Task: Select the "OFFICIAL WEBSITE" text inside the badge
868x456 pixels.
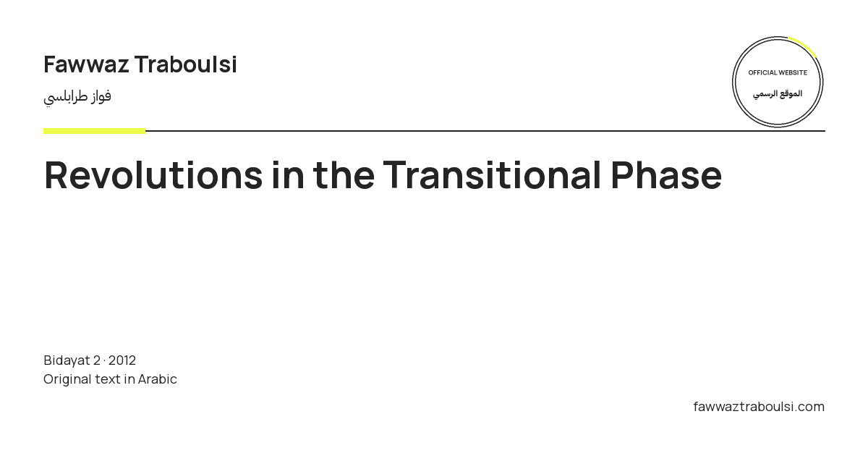Action: point(778,72)
